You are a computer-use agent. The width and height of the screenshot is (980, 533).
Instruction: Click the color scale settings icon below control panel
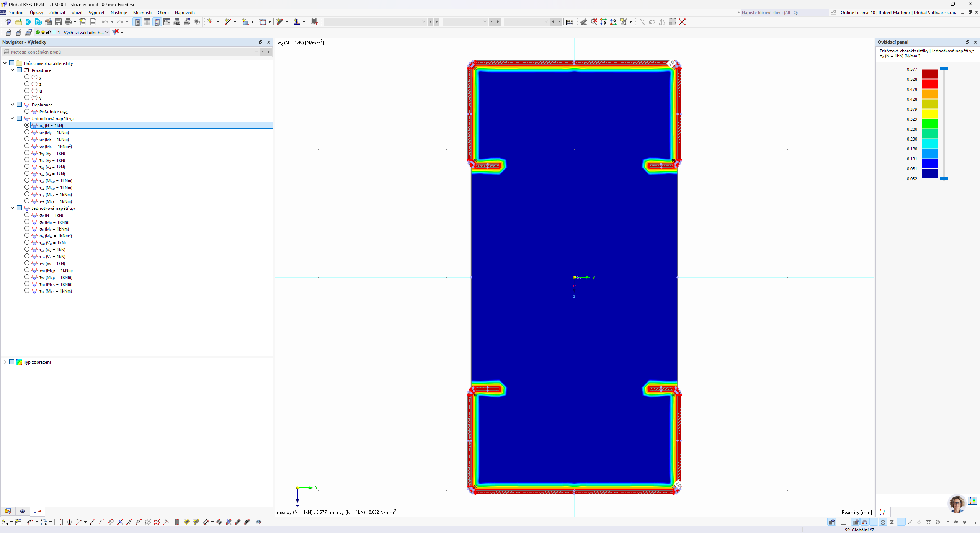point(883,512)
